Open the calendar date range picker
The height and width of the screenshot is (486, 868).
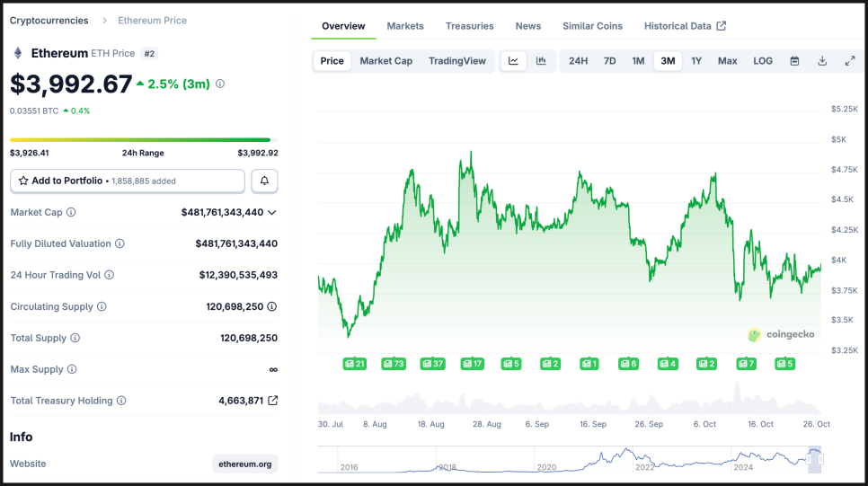(794, 61)
